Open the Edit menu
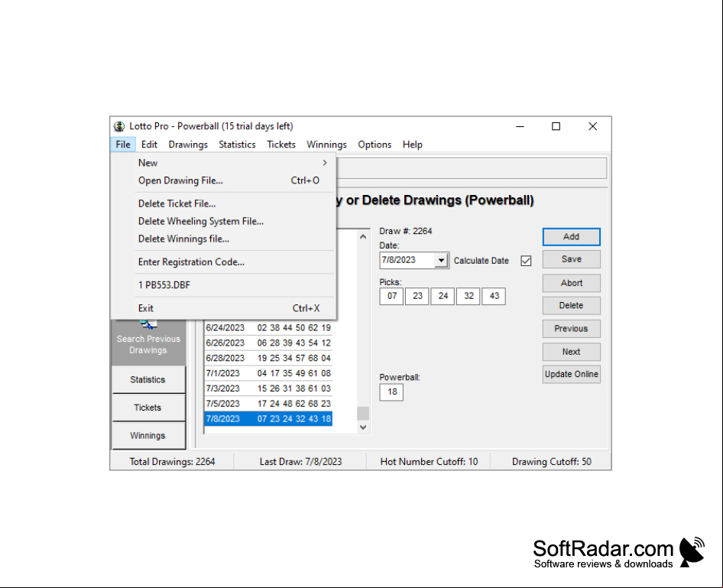This screenshot has width=723, height=588. (x=149, y=145)
